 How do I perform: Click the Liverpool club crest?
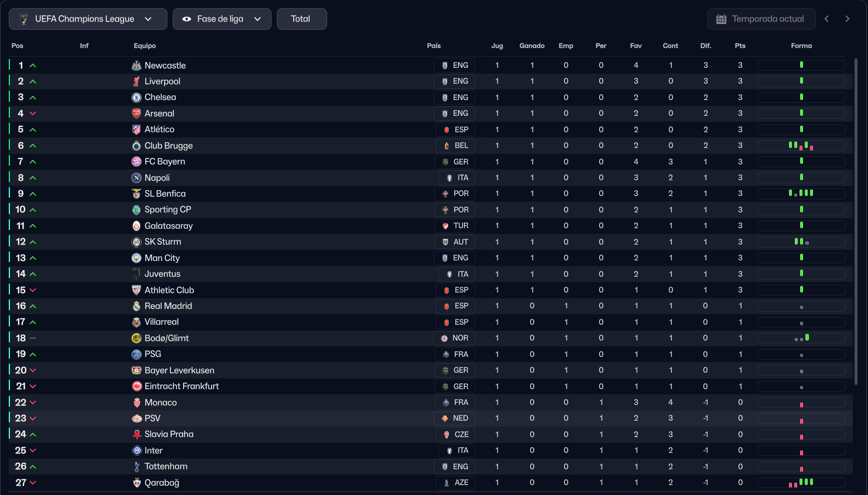(x=136, y=81)
